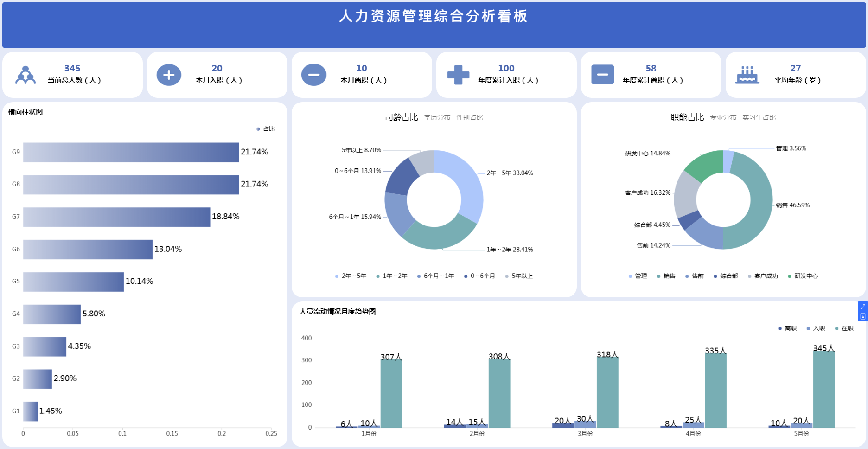Click the G7 horizontal bar at 18.84%

[116, 217]
